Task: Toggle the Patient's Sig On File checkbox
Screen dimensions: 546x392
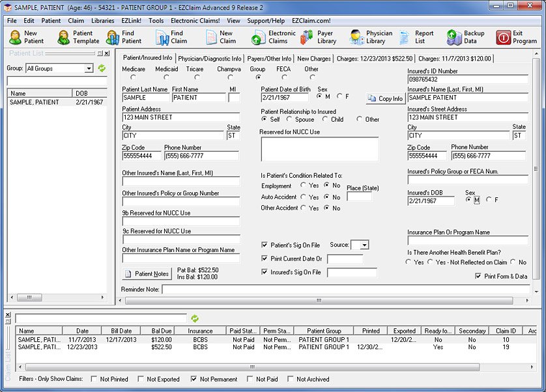Action: 265,245
